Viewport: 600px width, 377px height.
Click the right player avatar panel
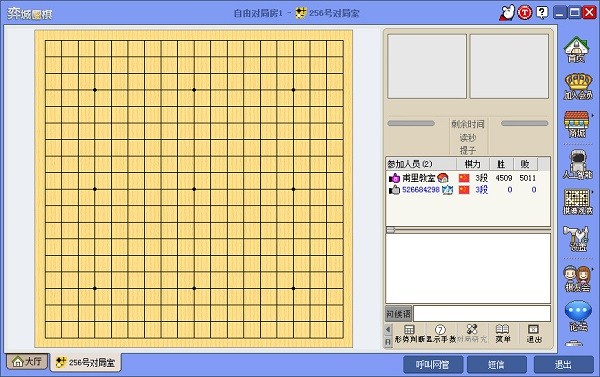coord(509,67)
